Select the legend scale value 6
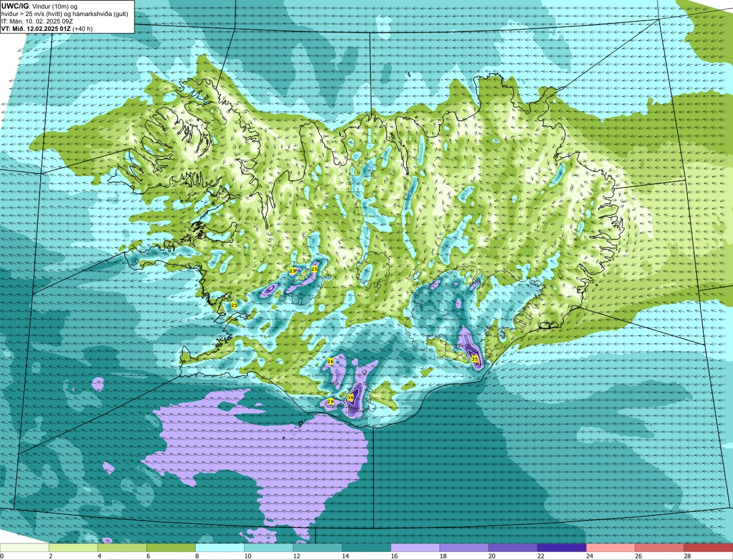The image size is (733, 560). 148,556
